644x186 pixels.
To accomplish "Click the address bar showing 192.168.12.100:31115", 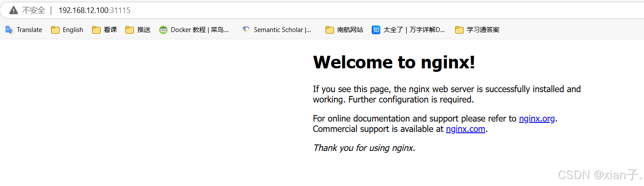I will tap(322, 10).
